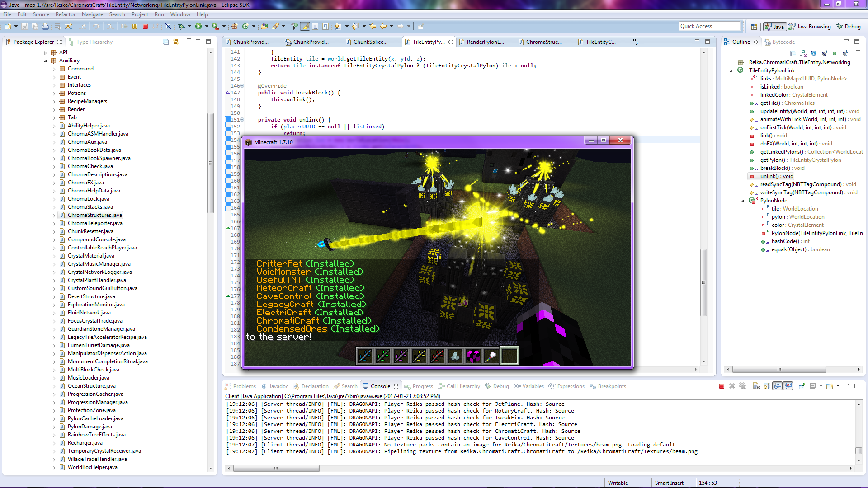This screenshot has height=488, width=868.
Task: Open Package Explorer View Menu triangle
Action: [x=189, y=40]
